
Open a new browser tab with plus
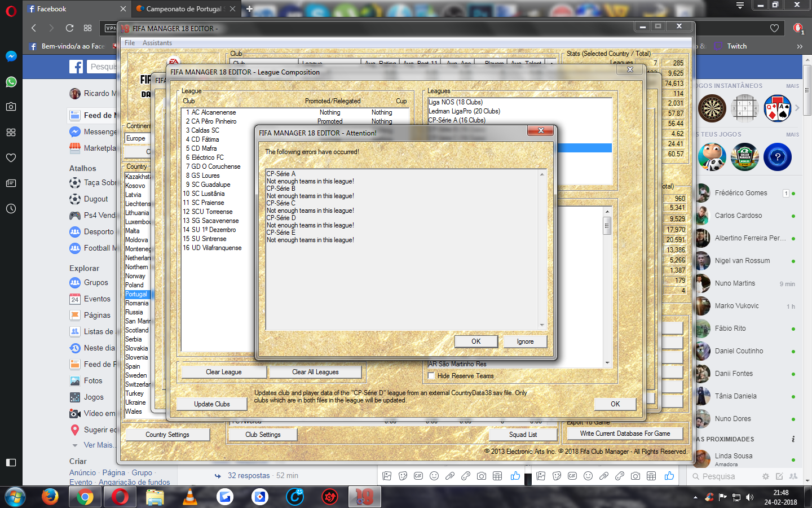[249, 9]
